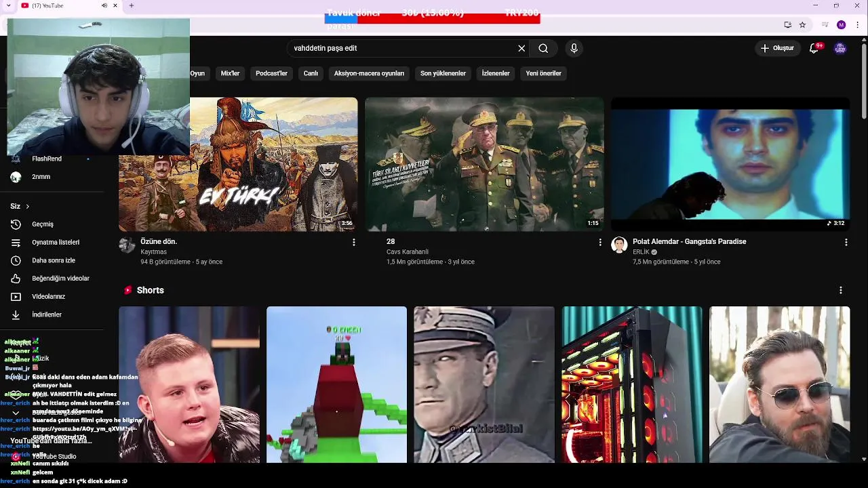Click the 94 B görüntüleme · 5 ay önce text
This screenshot has width=868, height=488.
click(181, 262)
